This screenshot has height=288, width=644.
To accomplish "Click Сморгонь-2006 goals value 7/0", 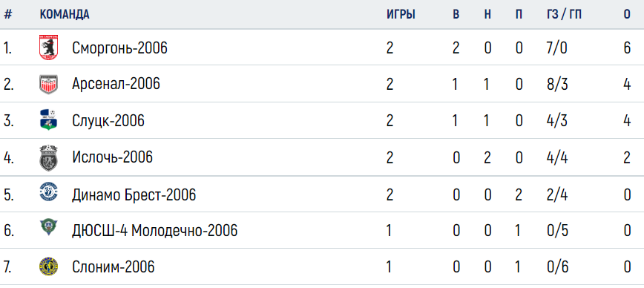I will tap(557, 48).
